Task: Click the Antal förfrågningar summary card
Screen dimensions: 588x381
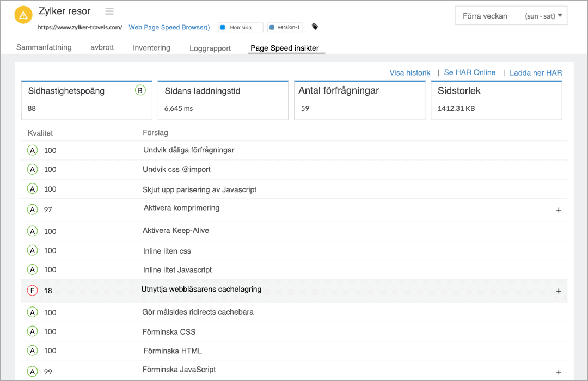Action: 359,100
